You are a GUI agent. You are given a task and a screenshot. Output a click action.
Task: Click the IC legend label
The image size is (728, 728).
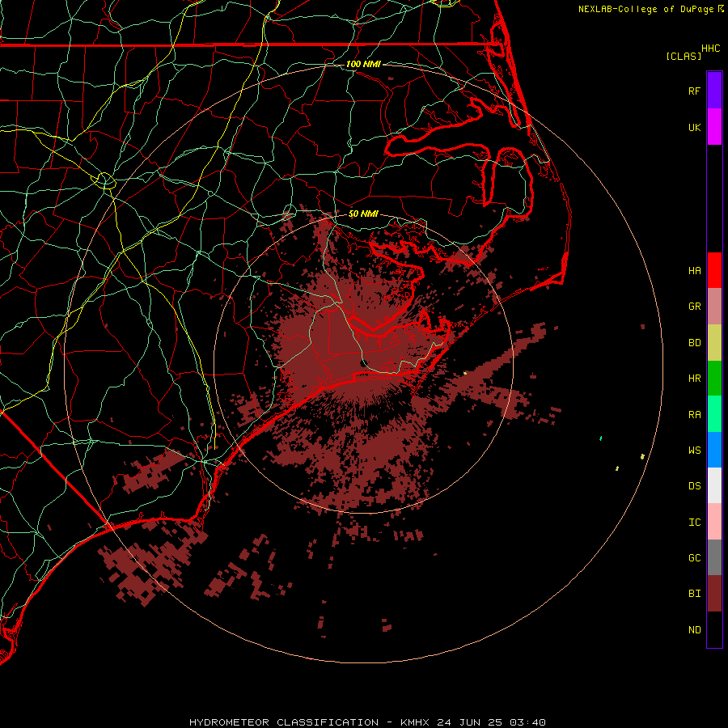point(694,522)
